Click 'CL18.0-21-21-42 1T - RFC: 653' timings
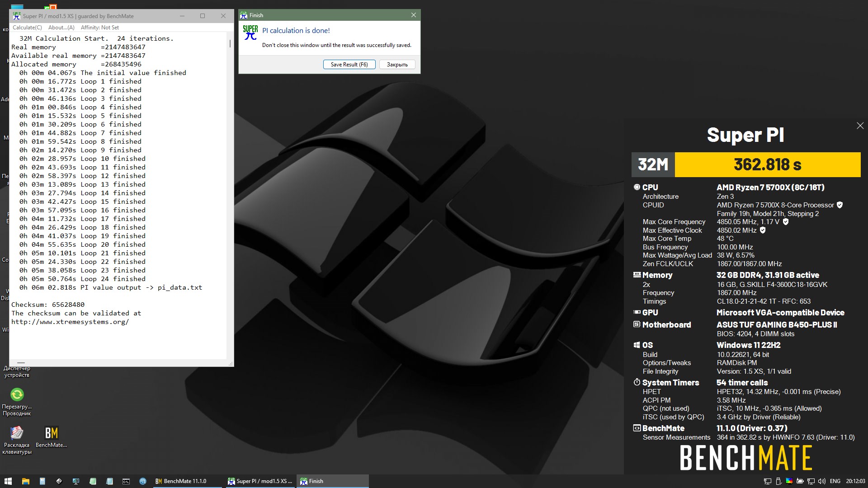The width and height of the screenshot is (868, 488). [764, 301]
